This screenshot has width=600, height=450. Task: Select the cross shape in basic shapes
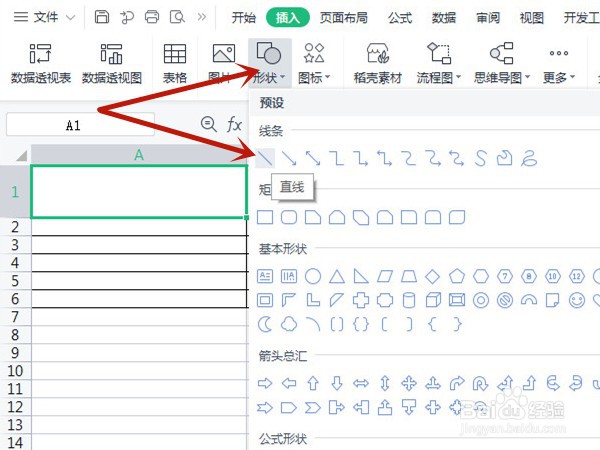pyautogui.click(x=361, y=300)
